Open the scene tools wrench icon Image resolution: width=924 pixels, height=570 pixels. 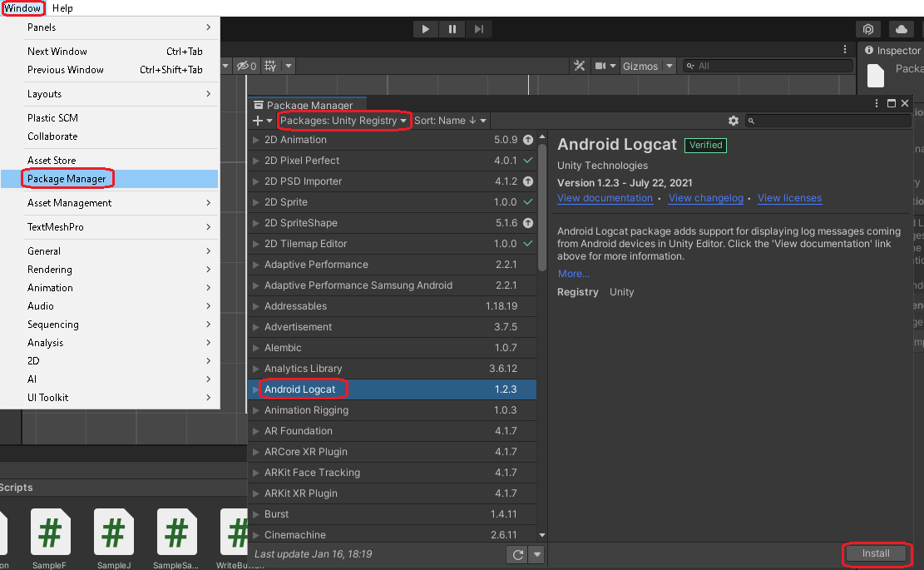[580, 66]
